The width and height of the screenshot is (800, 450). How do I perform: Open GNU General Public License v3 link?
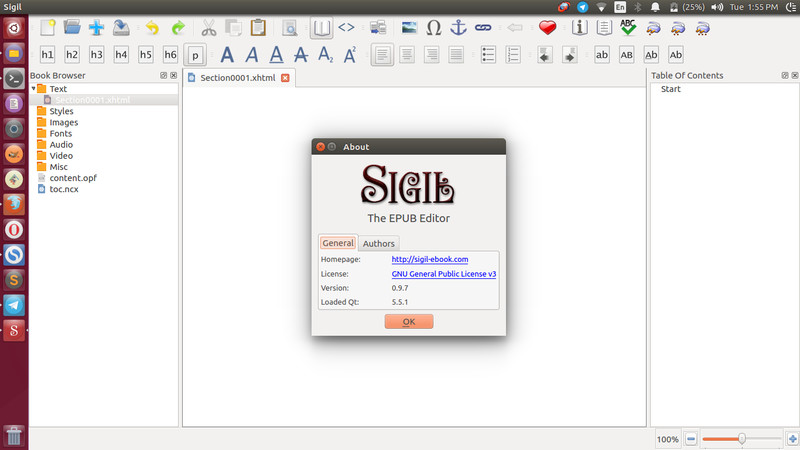click(x=444, y=274)
